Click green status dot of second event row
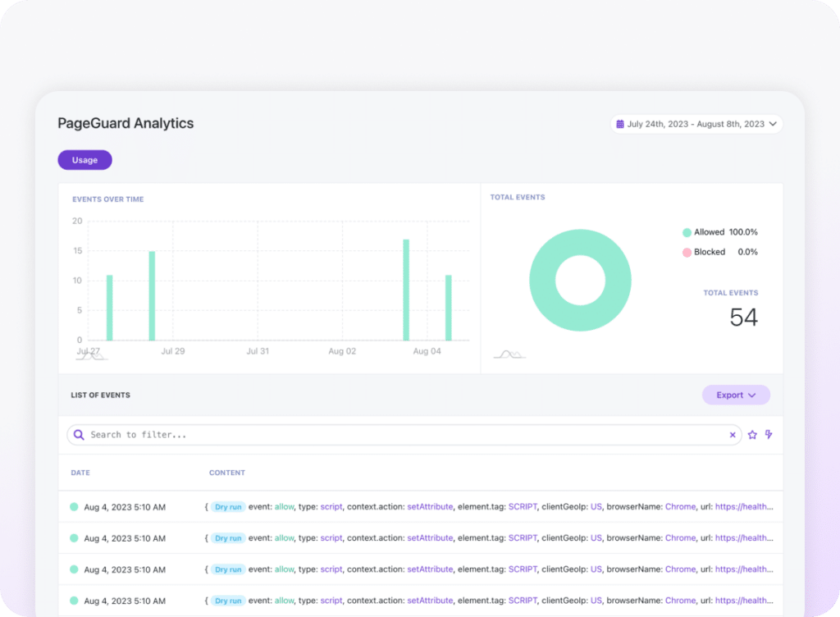This screenshot has height=617, width=840. tap(74, 537)
